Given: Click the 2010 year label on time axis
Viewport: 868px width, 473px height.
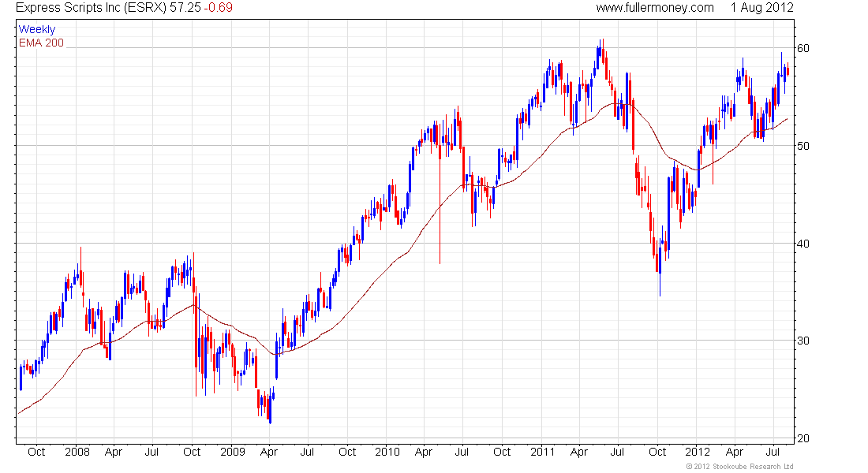Looking at the screenshot, I should click(x=387, y=452).
